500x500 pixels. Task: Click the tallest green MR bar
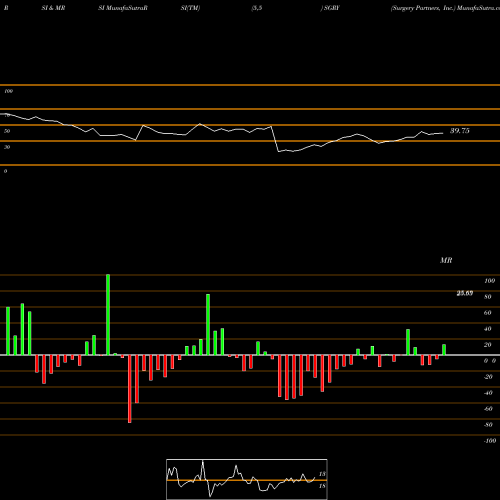click(x=108, y=315)
